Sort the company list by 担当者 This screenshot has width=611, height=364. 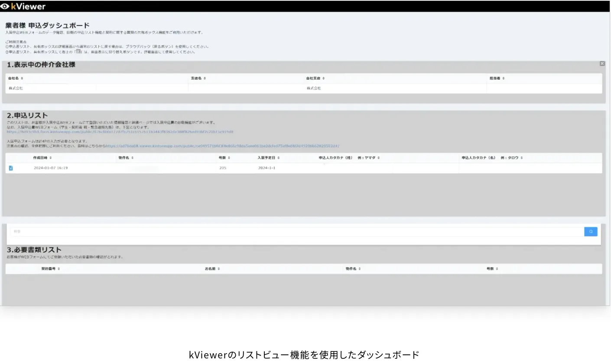(497, 78)
